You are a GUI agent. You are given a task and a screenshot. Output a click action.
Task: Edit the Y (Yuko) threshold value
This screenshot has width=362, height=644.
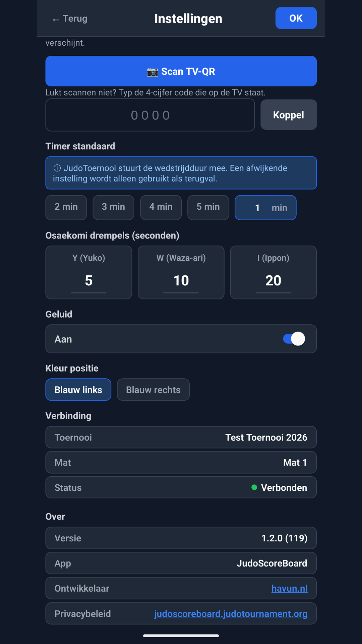(x=88, y=281)
